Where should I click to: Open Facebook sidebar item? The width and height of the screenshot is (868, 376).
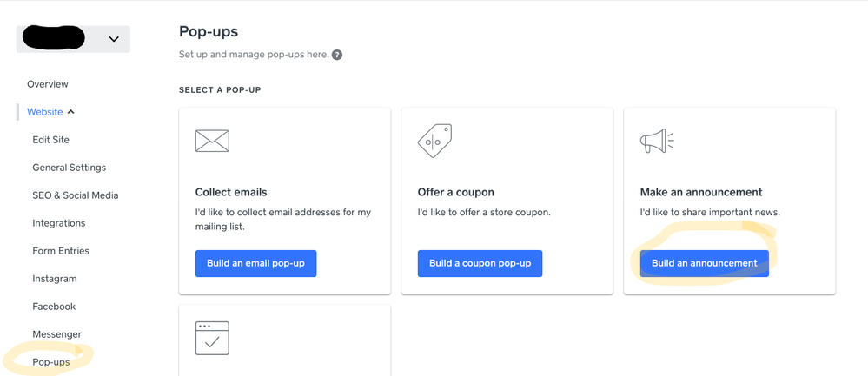click(54, 307)
